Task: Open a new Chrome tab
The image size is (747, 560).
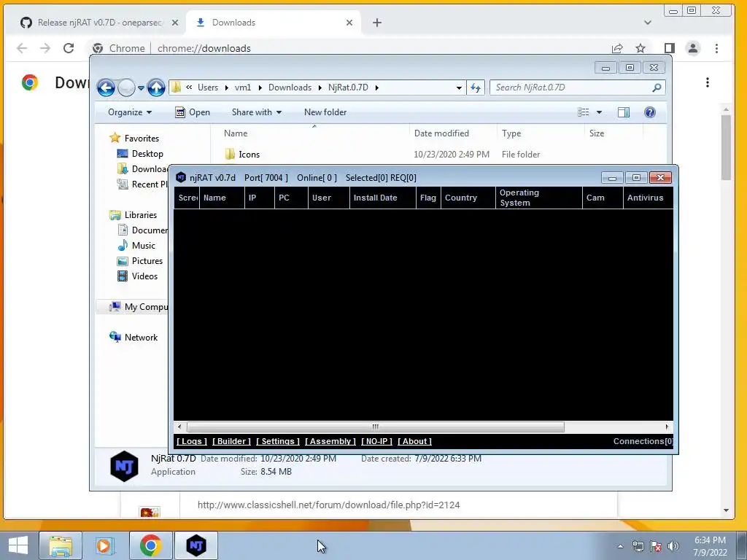Action: click(377, 23)
